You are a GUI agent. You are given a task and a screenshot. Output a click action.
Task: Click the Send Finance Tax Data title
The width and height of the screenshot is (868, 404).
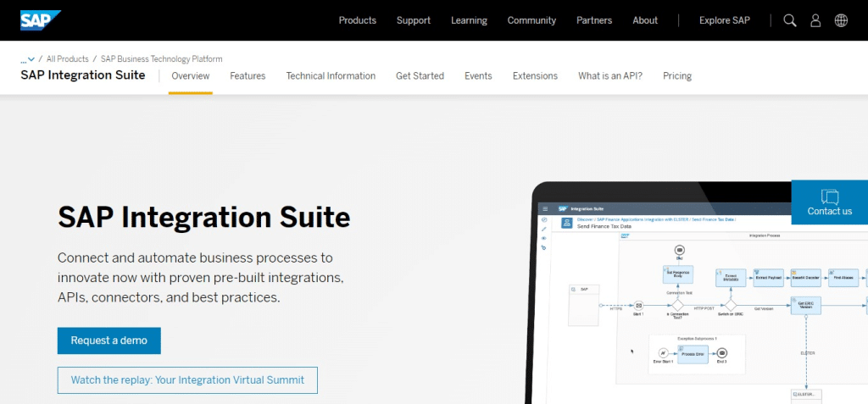[604, 226]
